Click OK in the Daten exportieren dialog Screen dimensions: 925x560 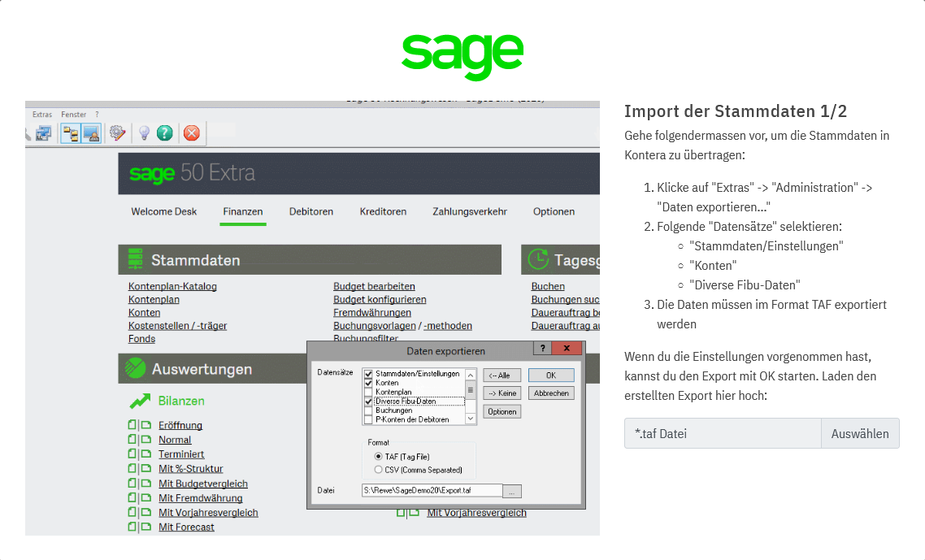pyautogui.click(x=551, y=376)
